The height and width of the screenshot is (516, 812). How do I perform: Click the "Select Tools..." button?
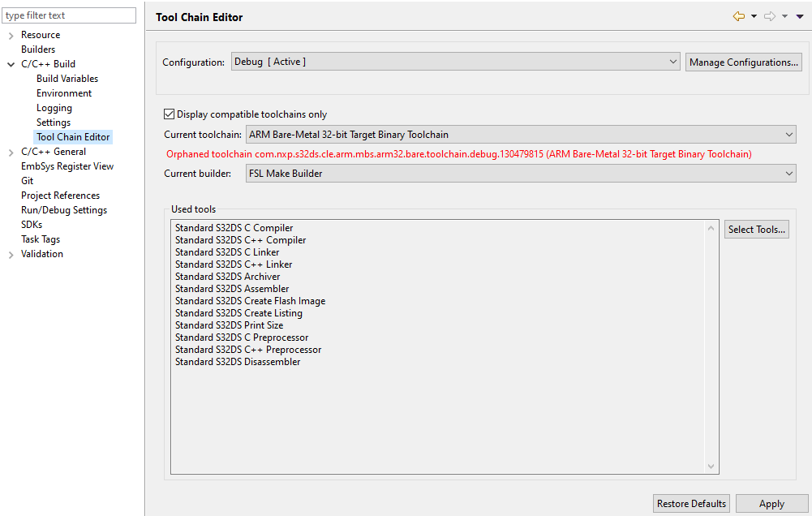pos(756,229)
